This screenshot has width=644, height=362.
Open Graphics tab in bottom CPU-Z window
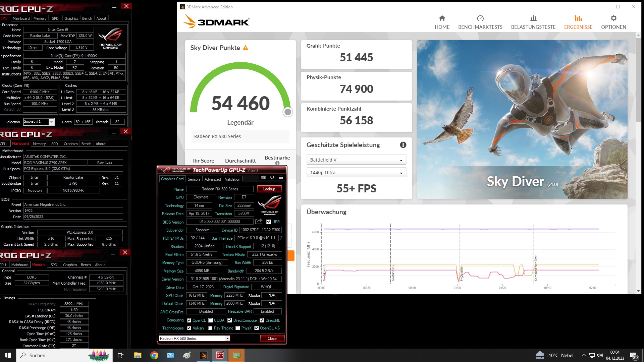70,265
